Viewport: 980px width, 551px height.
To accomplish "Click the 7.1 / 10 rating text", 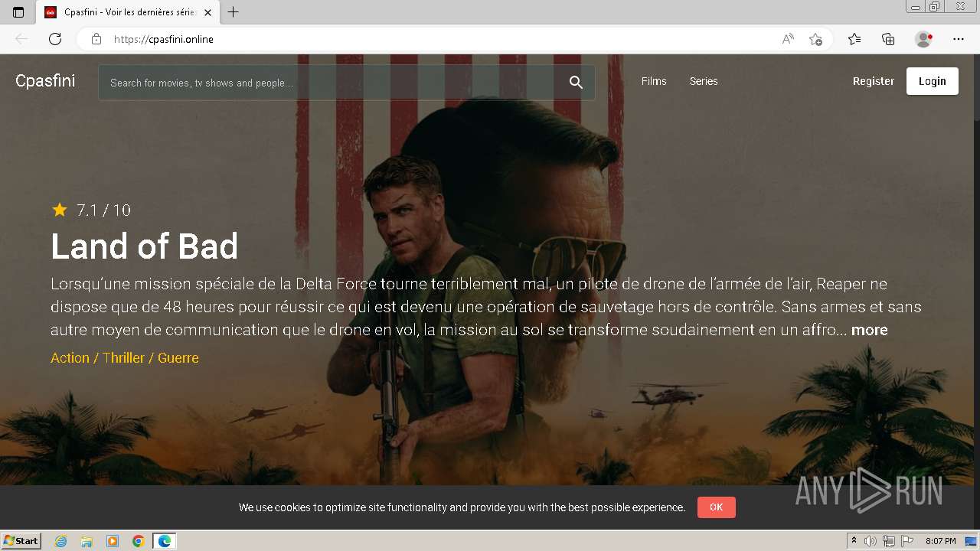I will point(104,210).
